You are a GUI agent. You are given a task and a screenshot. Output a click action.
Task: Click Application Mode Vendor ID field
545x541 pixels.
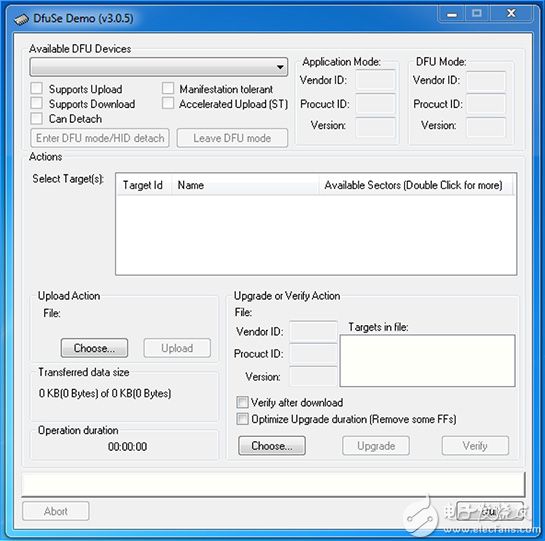[375, 80]
